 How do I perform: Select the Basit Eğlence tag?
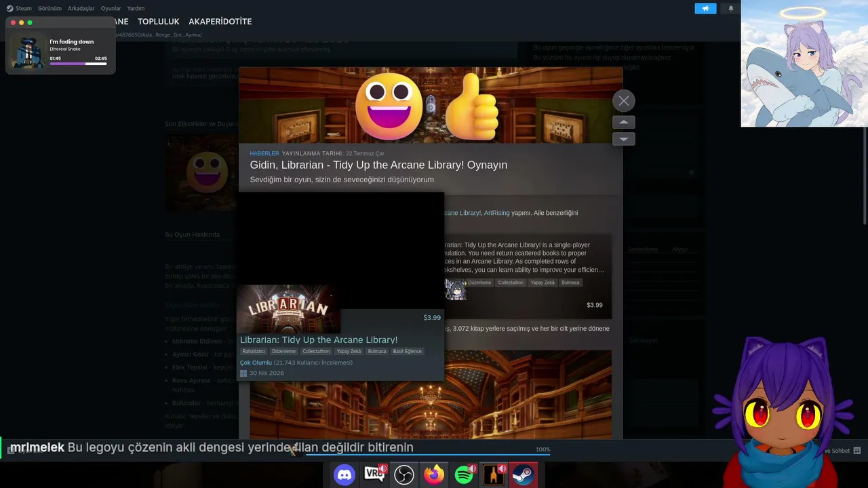point(407,351)
